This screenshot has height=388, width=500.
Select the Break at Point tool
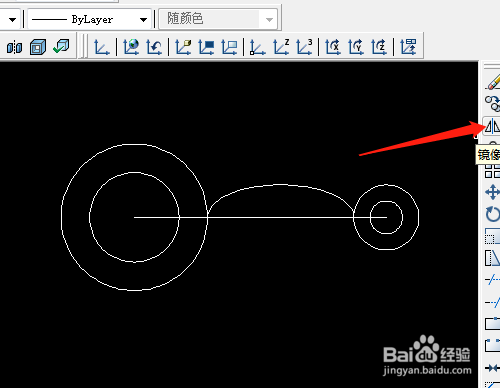(493, 323)
